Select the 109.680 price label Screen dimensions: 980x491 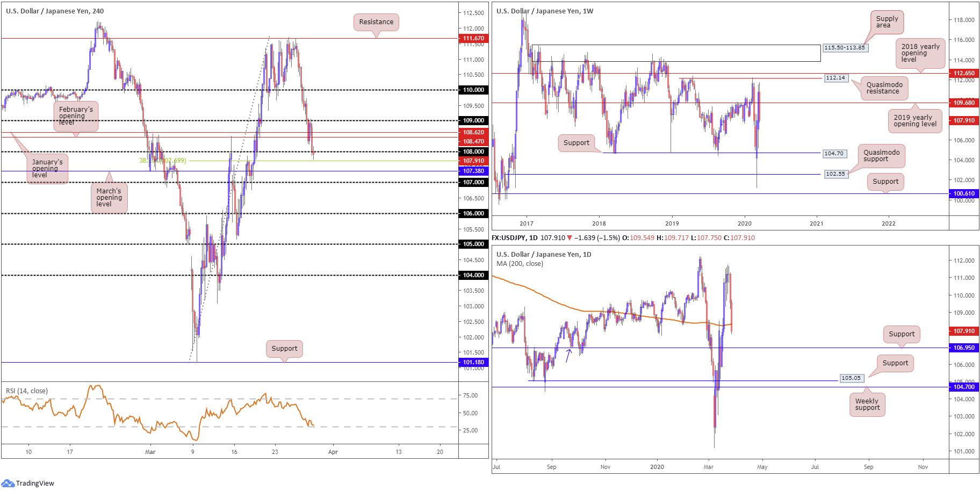click(x=964, y=103)
